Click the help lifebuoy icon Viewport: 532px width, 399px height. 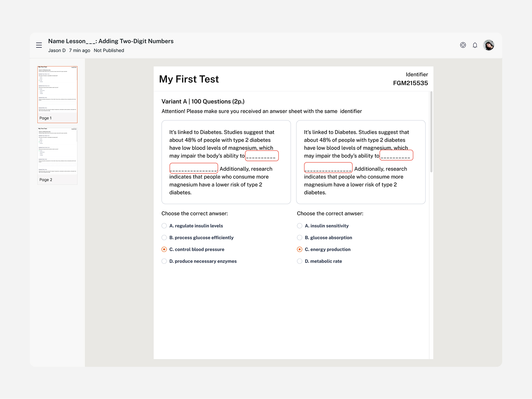[463, 45]
